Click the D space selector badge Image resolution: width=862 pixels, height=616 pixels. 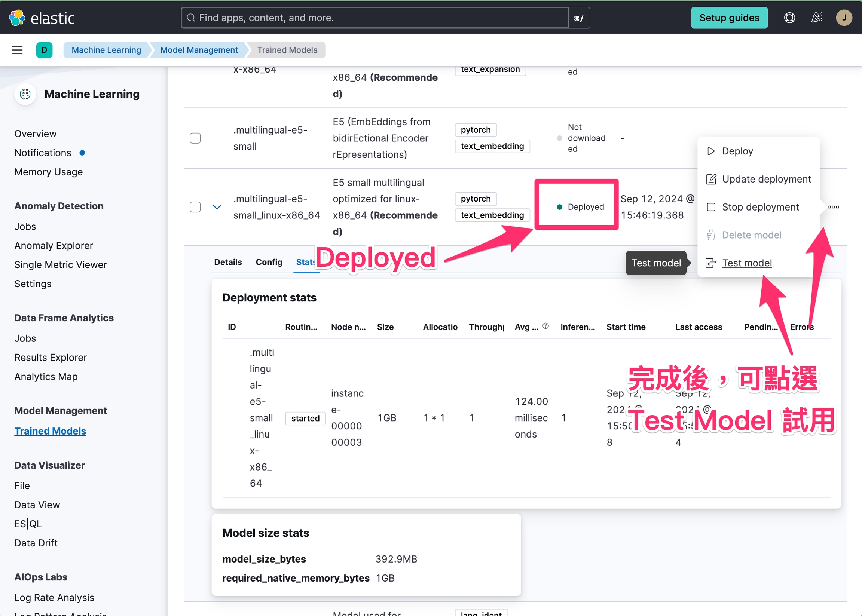coord(44,50)
